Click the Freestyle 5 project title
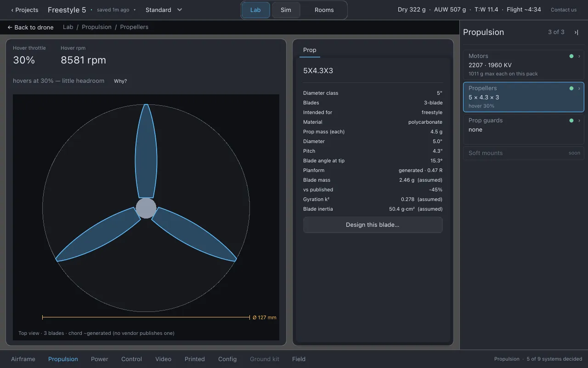Image resolution: width=588 pixels, height=368 pixels. click(67, 10)
